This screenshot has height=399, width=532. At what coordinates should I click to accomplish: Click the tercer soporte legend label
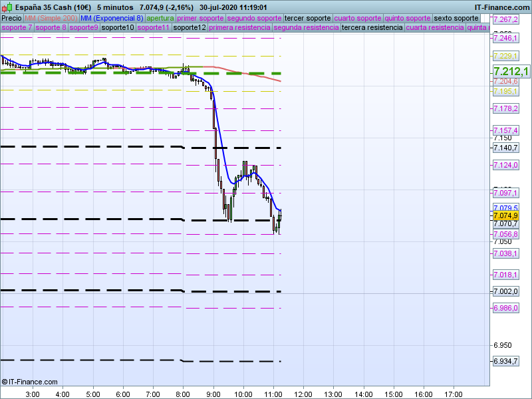[307, 18]
